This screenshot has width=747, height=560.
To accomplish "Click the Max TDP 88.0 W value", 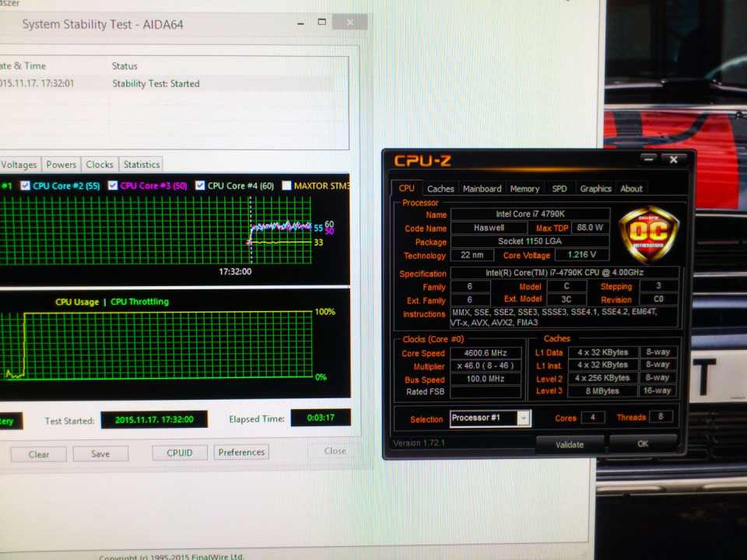I will coord(590,228).
